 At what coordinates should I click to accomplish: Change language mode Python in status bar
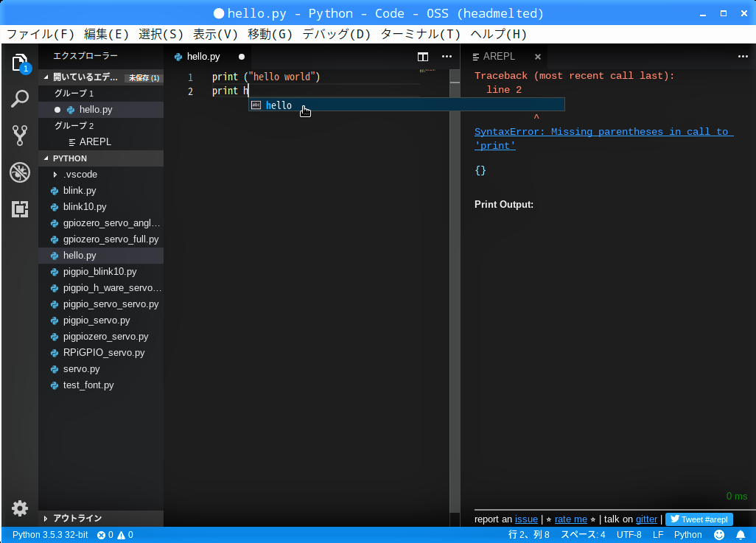pyautogui.click(x=687, y=535)
